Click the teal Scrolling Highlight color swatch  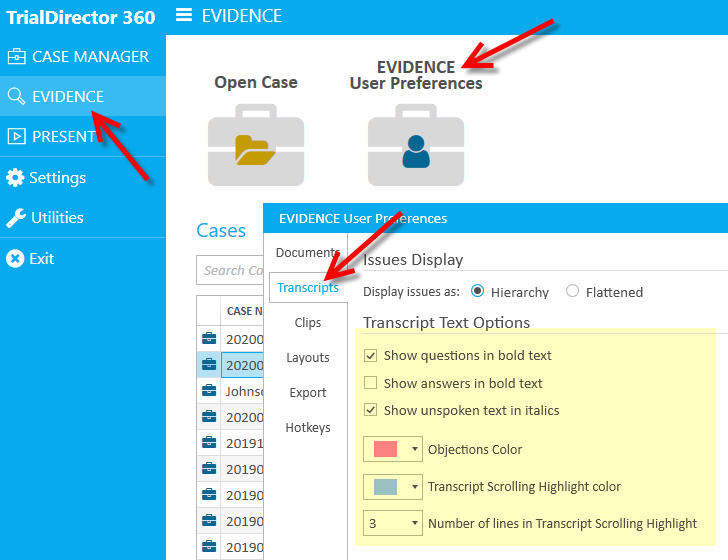(x=385, y=487)
